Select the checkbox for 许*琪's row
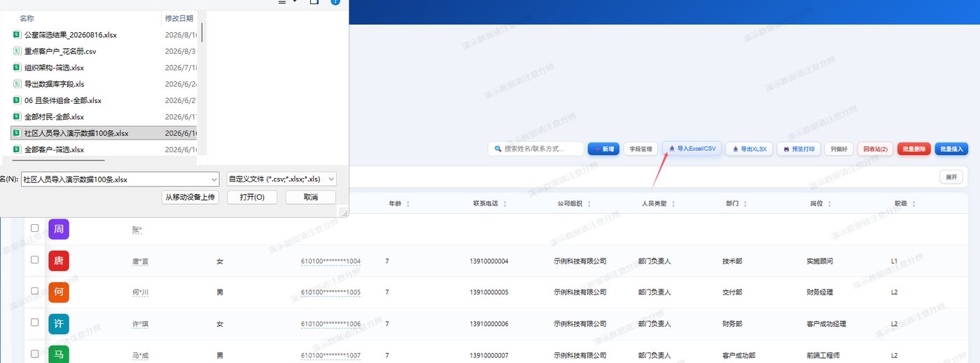 [34, 323]
